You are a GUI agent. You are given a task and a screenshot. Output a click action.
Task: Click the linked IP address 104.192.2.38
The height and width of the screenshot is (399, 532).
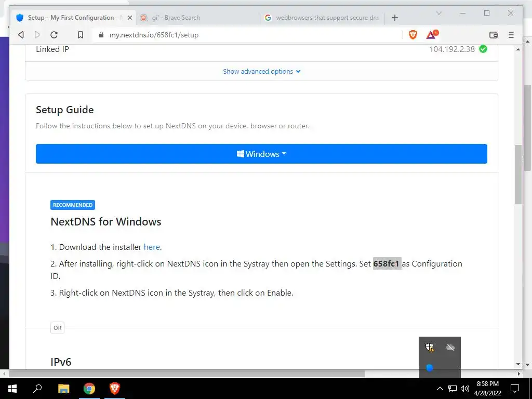pos(452,49)
